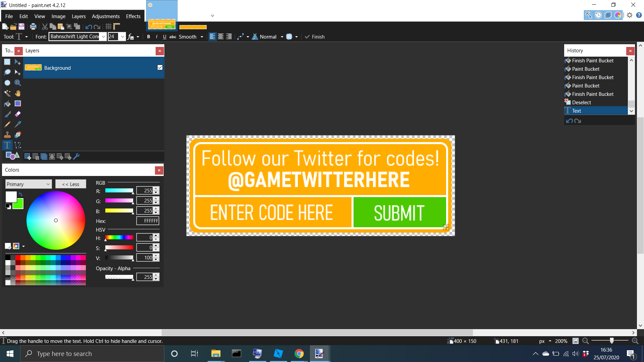The height and width of the screenshot is (362, 644).
Task: Select the Clone Stamp tool
Action: click(7, 135)
